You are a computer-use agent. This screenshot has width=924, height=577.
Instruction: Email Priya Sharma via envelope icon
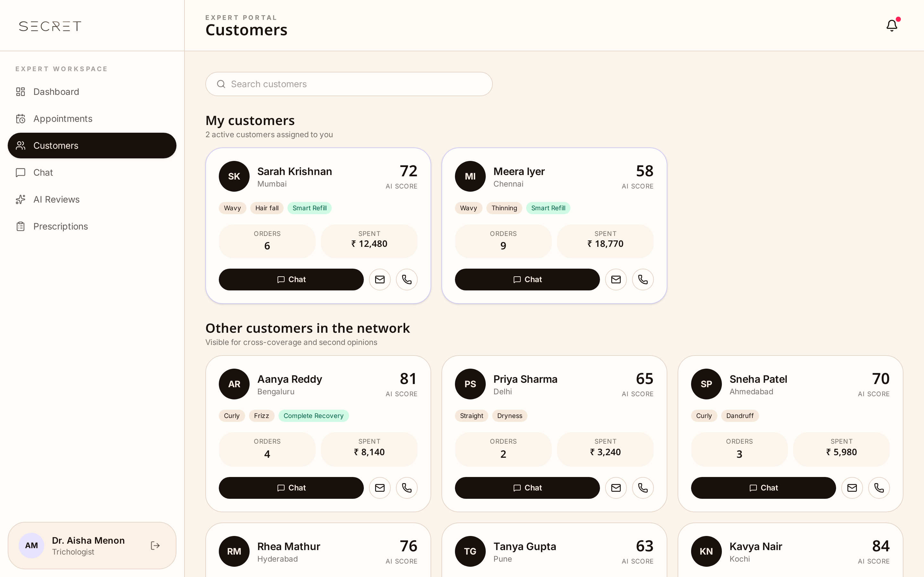click(x=616, y=488)
